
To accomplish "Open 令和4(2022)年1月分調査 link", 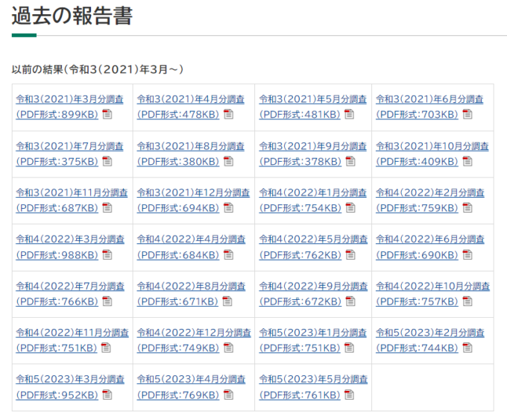I will (x=312, y=200).
